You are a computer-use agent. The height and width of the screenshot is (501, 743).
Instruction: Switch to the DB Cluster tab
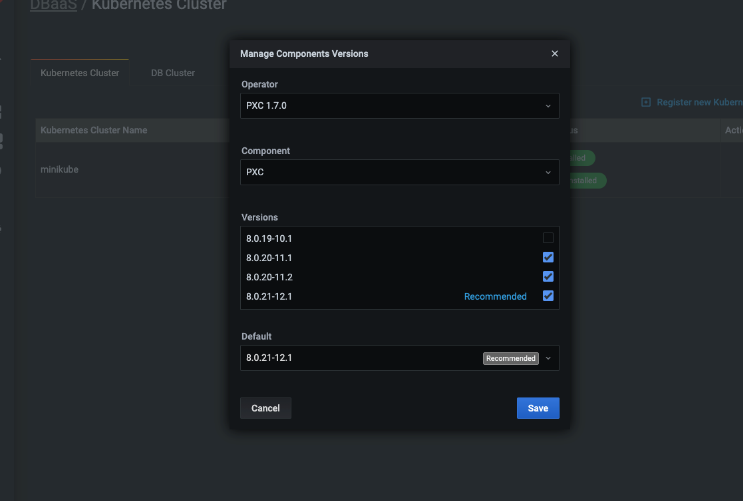point(173,73)
